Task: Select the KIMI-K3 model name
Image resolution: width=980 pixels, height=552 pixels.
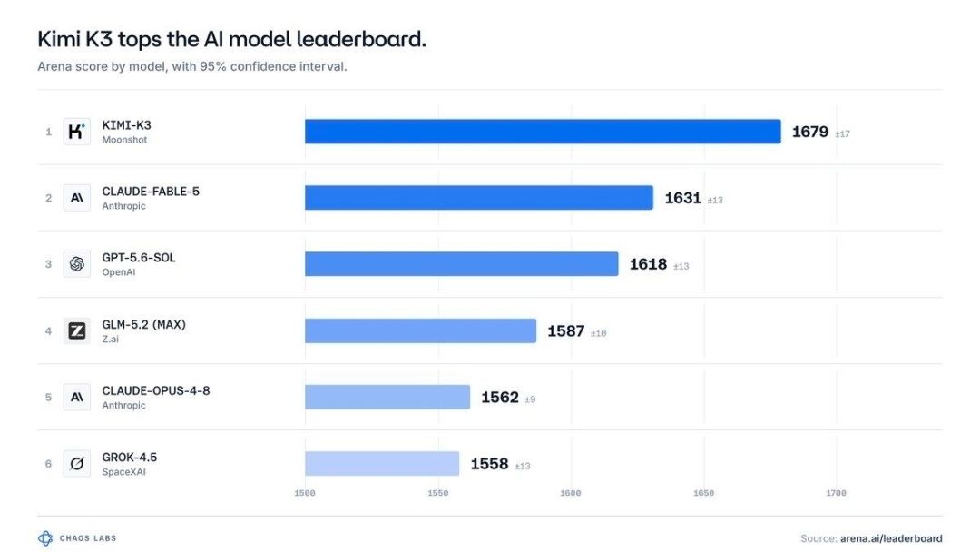Action: (127, 125)
